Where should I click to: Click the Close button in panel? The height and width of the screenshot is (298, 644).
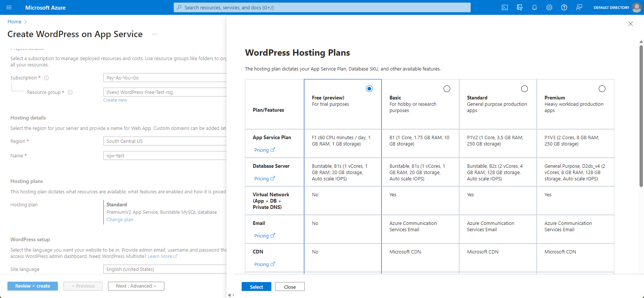(x=290, y=287)
